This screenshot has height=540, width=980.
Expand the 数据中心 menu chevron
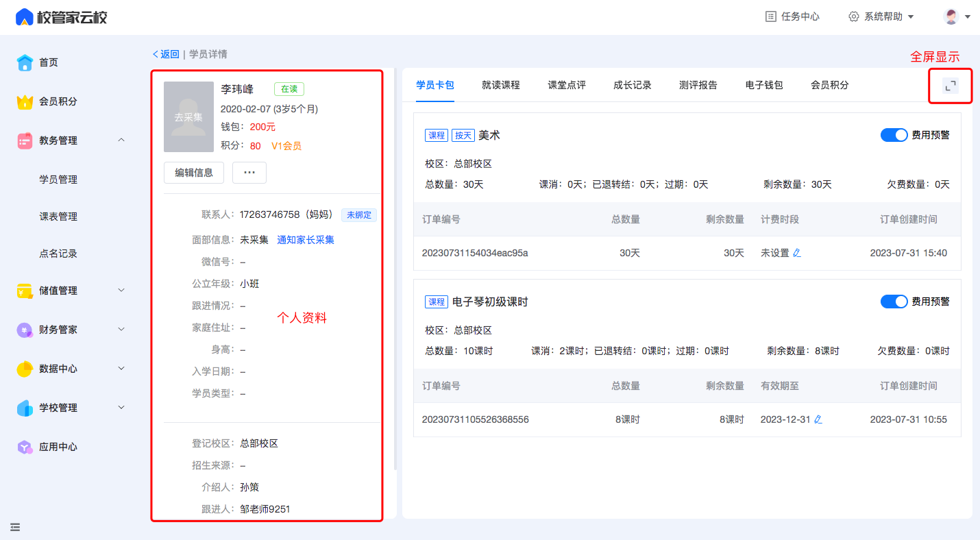point(121,369)
